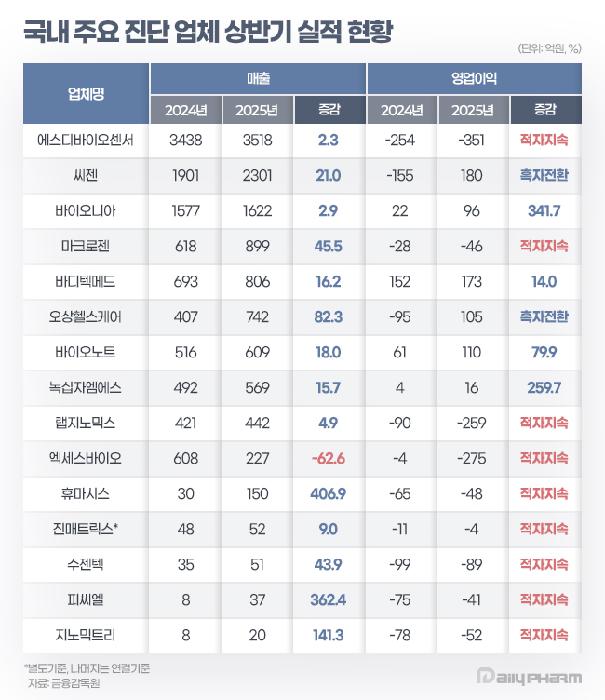Click the 흑자전환 label in 씨젠 row
605x700 pixels.
pyautogui.click(x=544, y=175)
